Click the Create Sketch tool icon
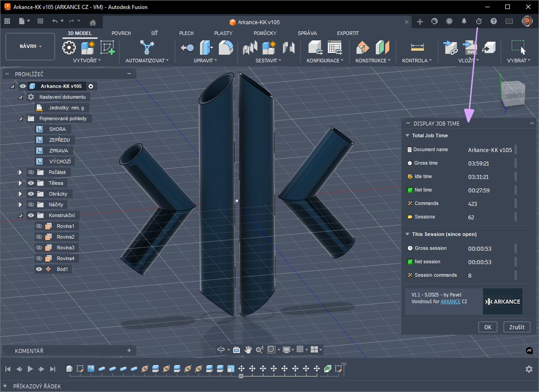This screenshot has width=539, height=392. tap(107, 48)
